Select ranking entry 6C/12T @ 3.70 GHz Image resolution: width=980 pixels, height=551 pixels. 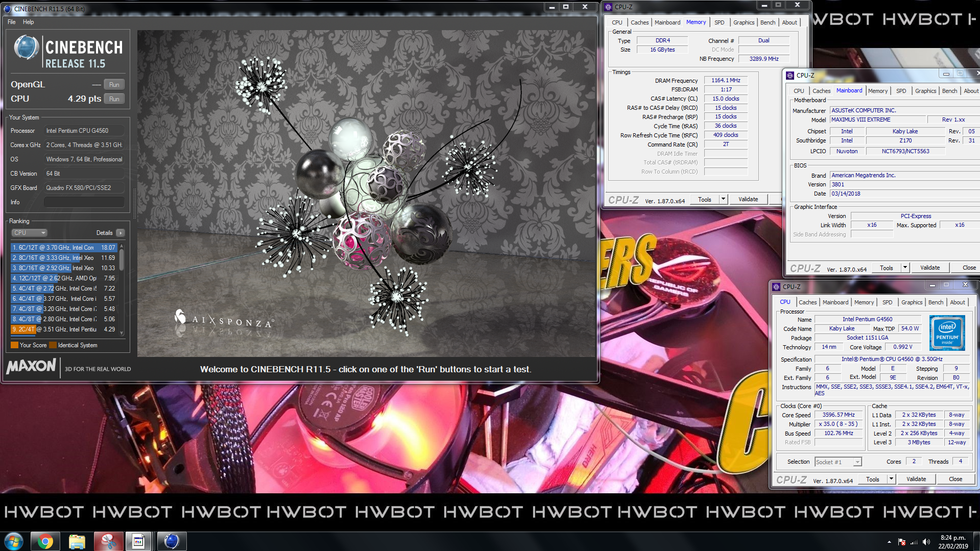[x=64, y=248]
